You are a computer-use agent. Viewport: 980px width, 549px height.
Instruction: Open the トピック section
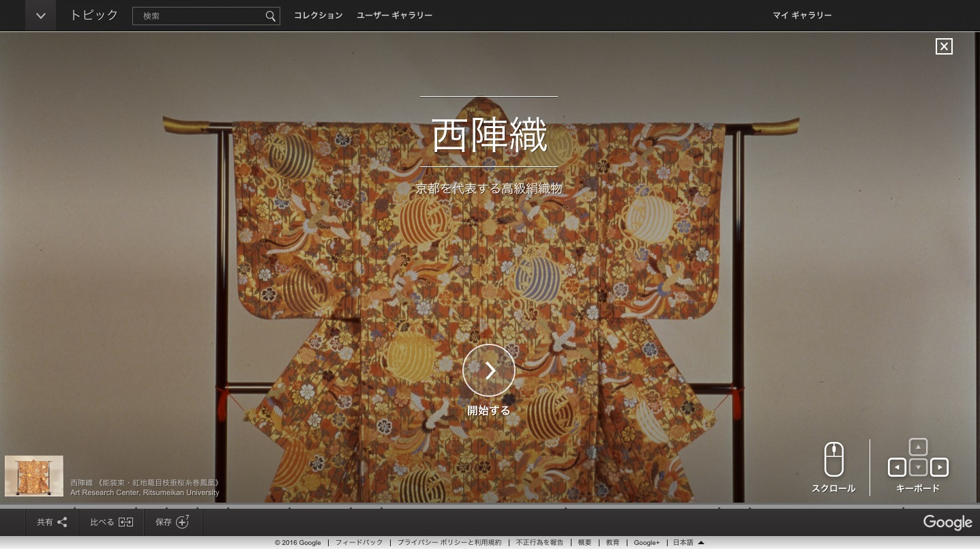(94, 15)
